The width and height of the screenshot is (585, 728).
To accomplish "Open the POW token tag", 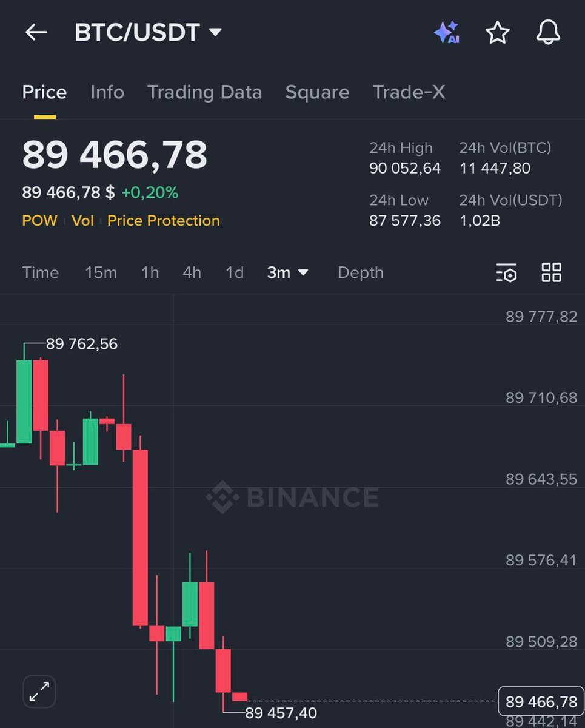I will [x=39, y=221].
